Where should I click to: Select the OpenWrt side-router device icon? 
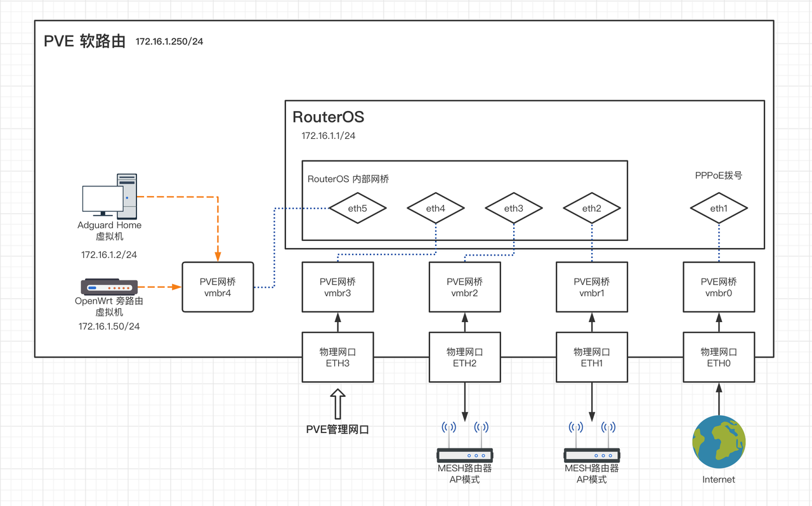tap(109, 287)
